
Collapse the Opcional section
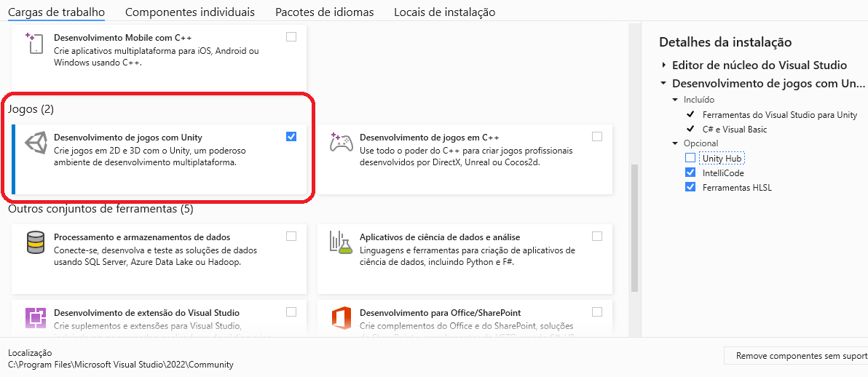pos(675,143)
